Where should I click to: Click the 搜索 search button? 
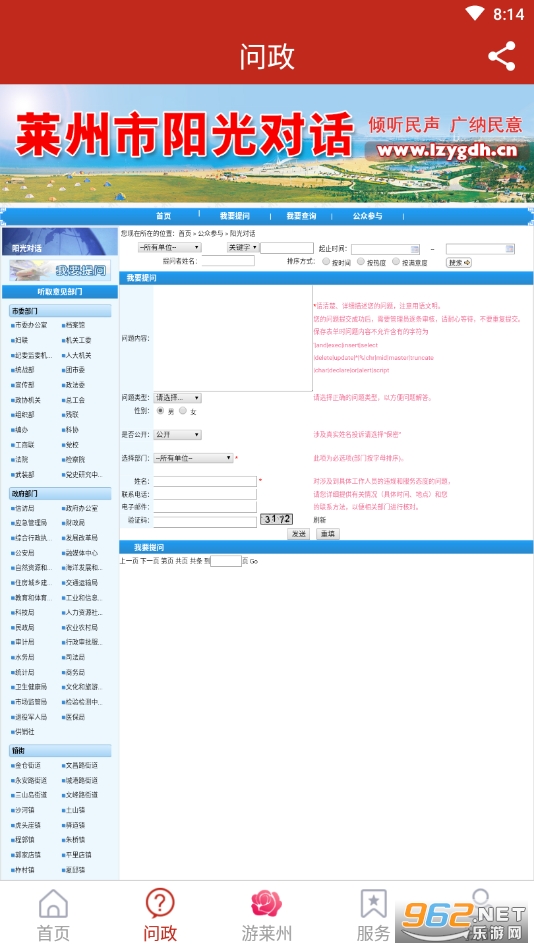tap(459, 263)
